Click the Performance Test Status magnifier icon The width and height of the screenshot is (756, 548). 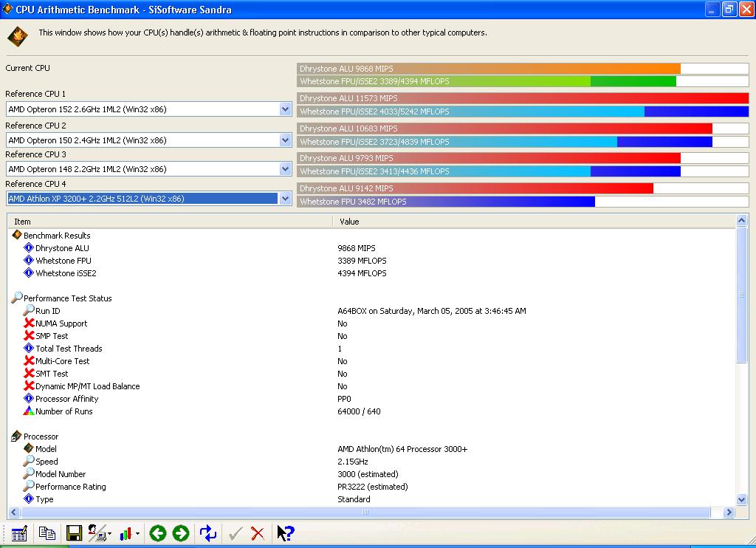click(x=17, y=298)
